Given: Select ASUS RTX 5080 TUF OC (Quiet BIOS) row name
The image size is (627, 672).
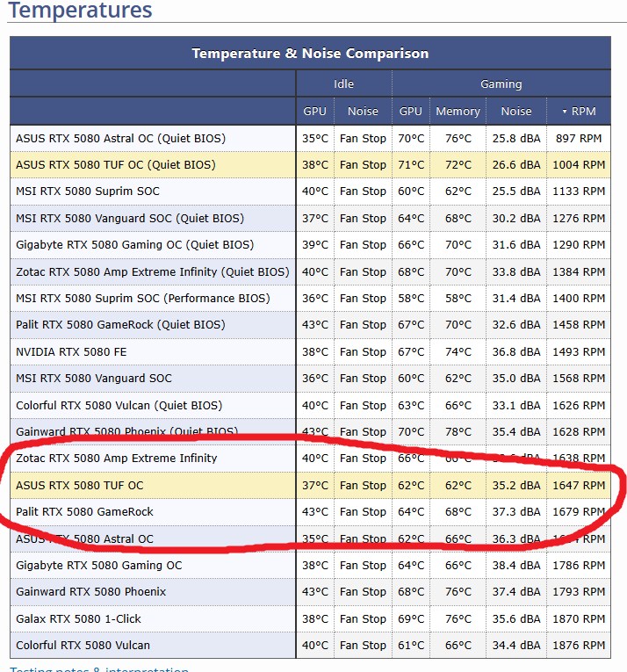Looking at the screenshot, I should tap(116, 165).
